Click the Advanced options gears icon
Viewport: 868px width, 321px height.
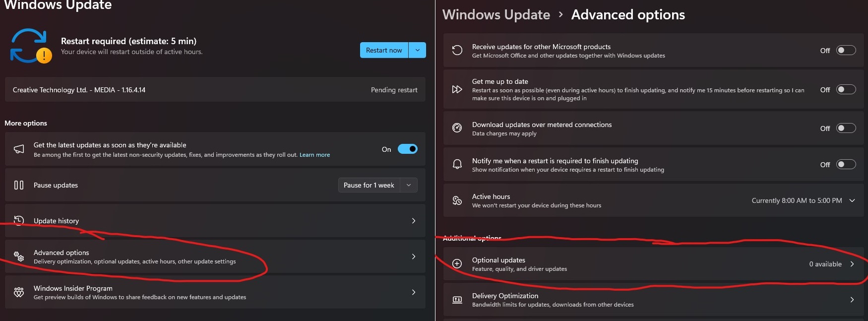pos(19,257)
